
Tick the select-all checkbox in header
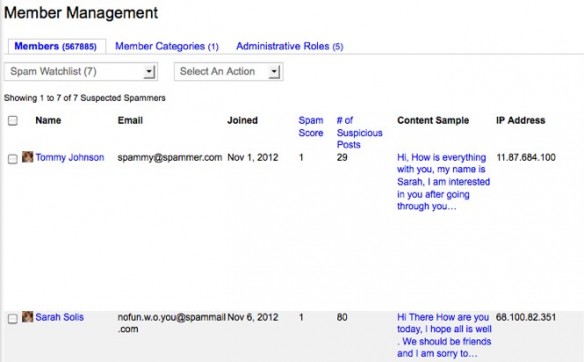13,121
